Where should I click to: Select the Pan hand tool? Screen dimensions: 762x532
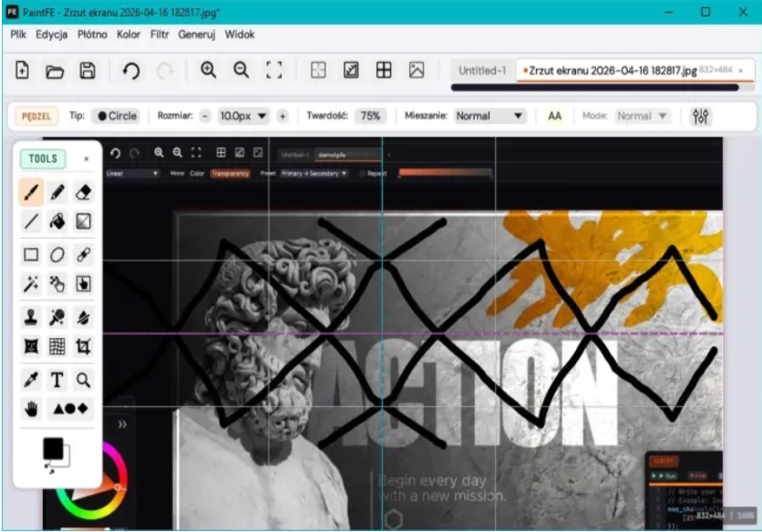(x=31, y=409)
